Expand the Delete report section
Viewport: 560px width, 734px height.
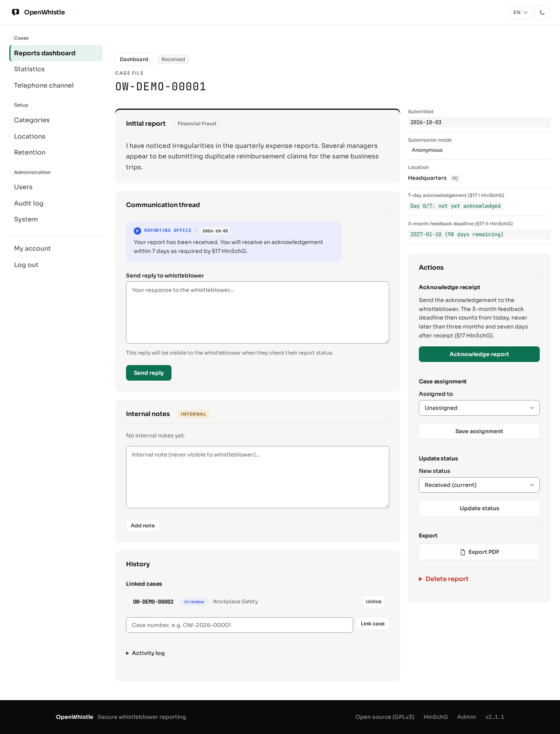coord(444,579)
